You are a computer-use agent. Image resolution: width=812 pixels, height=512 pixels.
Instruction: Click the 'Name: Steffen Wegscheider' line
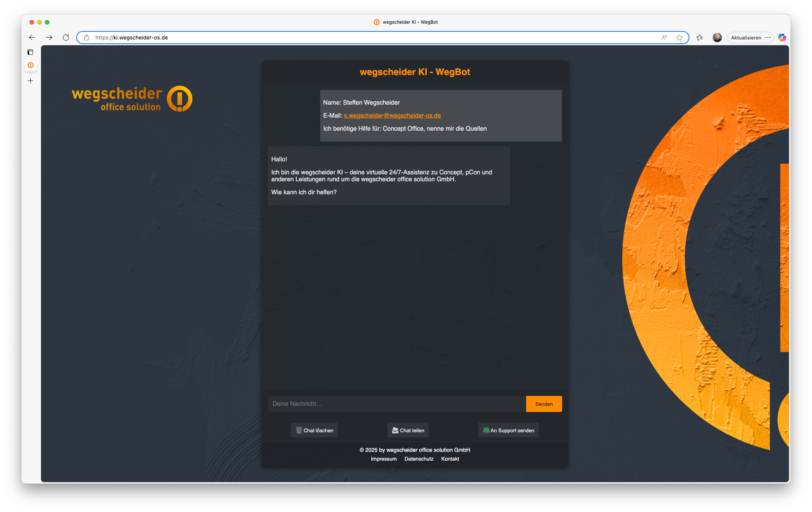361,103
